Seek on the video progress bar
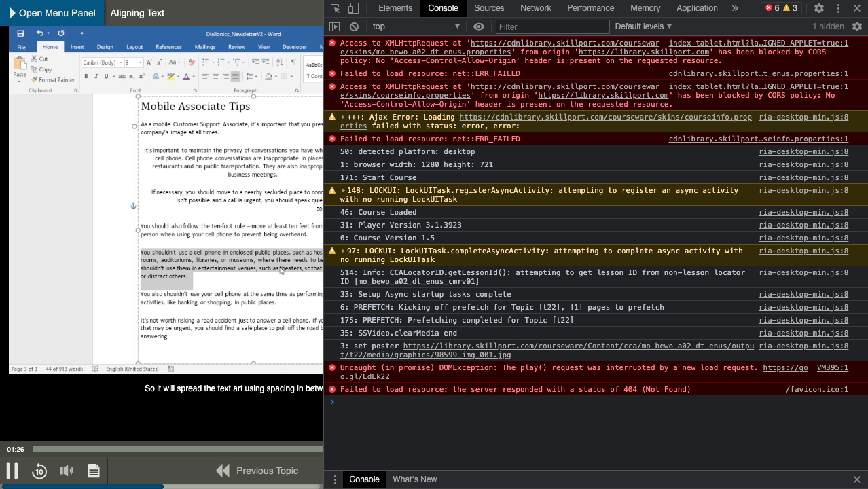 (178, 449)
